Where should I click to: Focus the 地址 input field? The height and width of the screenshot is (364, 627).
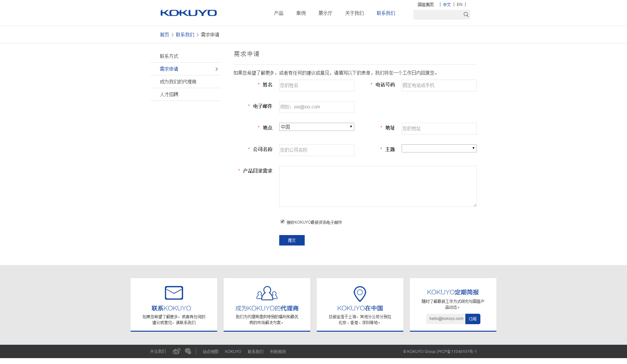click(x=439, y=129)
